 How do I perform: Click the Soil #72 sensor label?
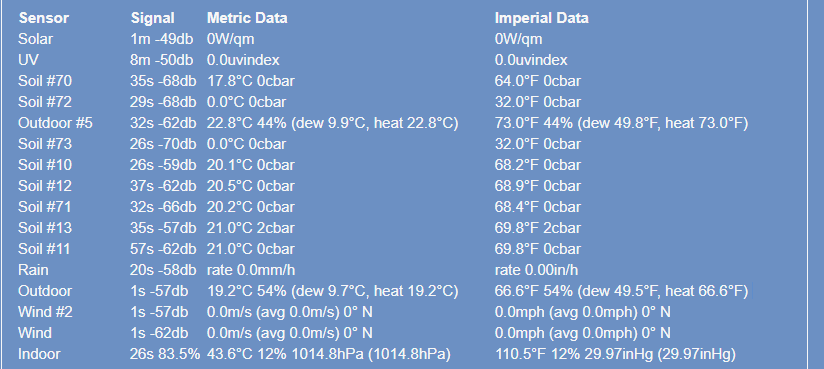(x=45, y=102)
